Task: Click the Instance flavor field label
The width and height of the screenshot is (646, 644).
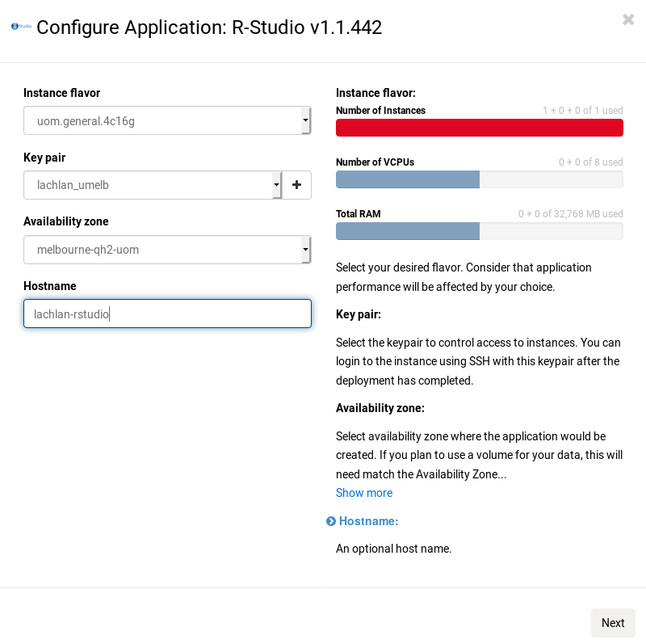Action: 62,93
